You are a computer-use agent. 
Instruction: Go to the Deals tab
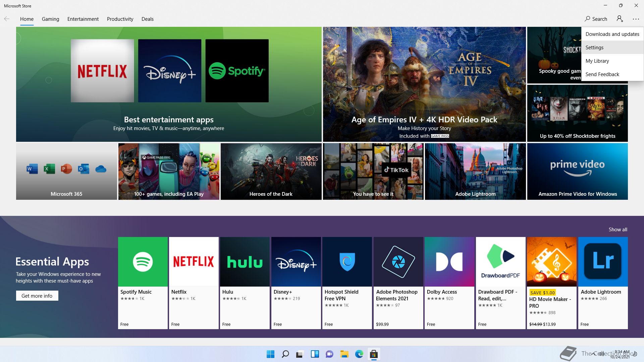point(148,19)
